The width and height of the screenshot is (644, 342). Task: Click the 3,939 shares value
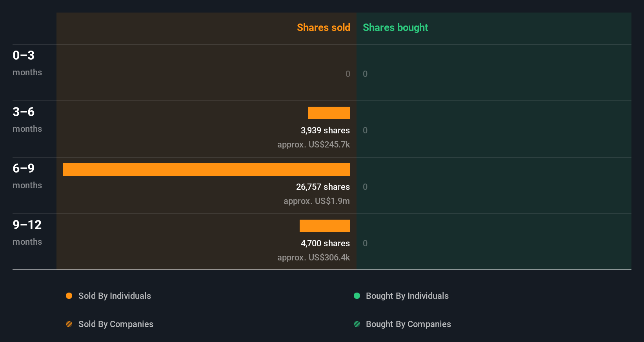coord(325,130)
